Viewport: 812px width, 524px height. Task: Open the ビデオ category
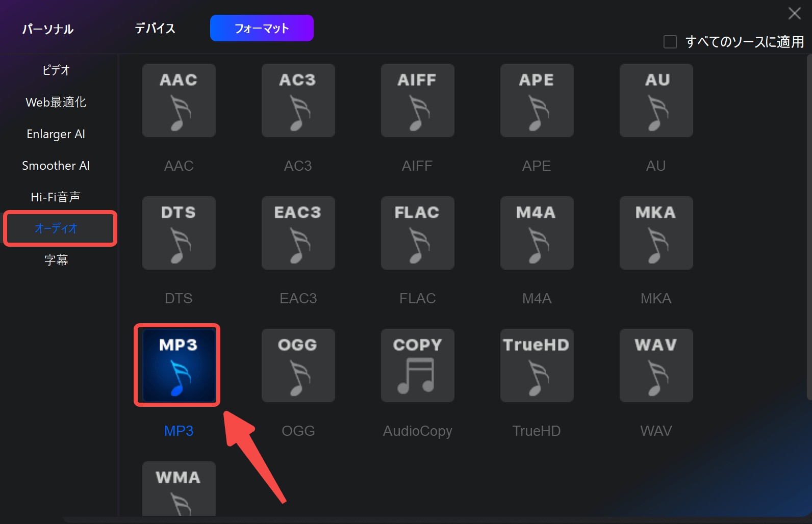56,70
